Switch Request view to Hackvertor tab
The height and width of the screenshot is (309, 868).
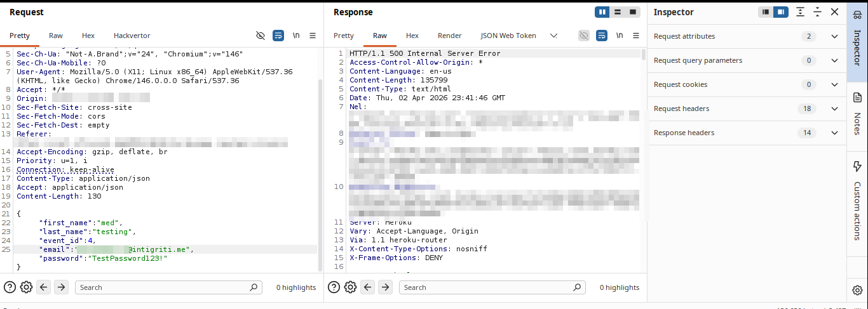(x=132, y=36)
